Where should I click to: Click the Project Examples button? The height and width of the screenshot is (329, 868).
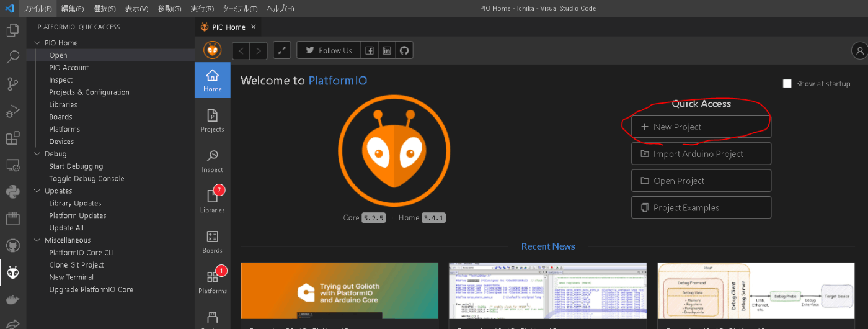tap(701, 207)
